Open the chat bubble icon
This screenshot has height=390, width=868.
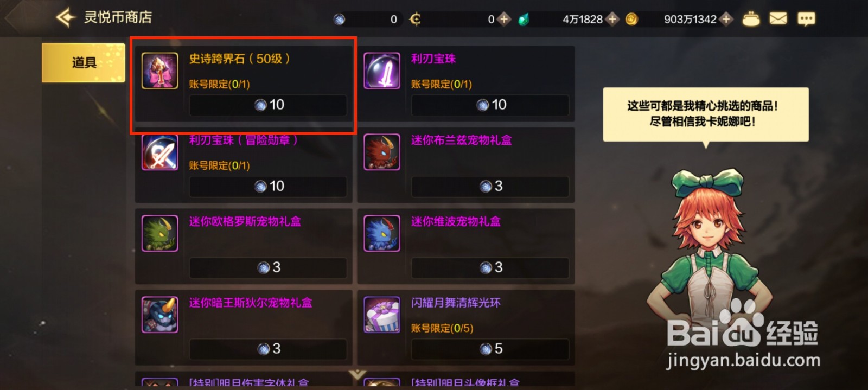click(806, 19)
